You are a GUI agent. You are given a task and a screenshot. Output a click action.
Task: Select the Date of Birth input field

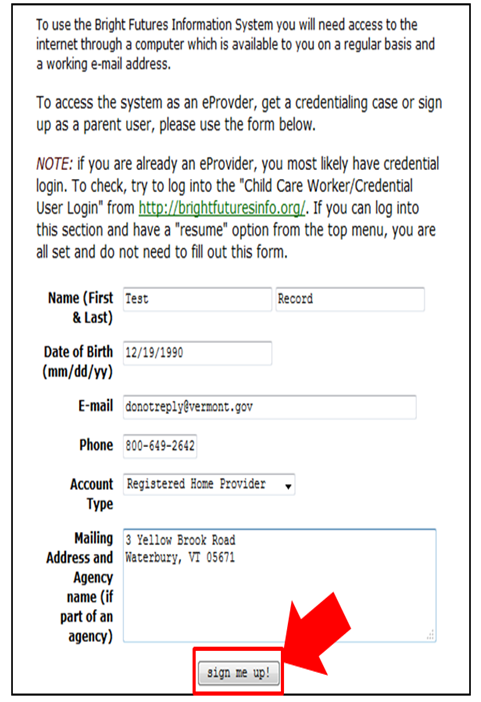(197, 353)
